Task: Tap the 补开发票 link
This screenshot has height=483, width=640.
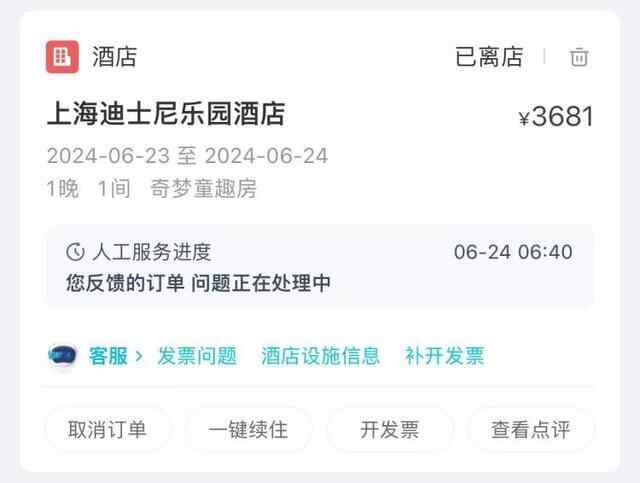Action: pos(444,356)
